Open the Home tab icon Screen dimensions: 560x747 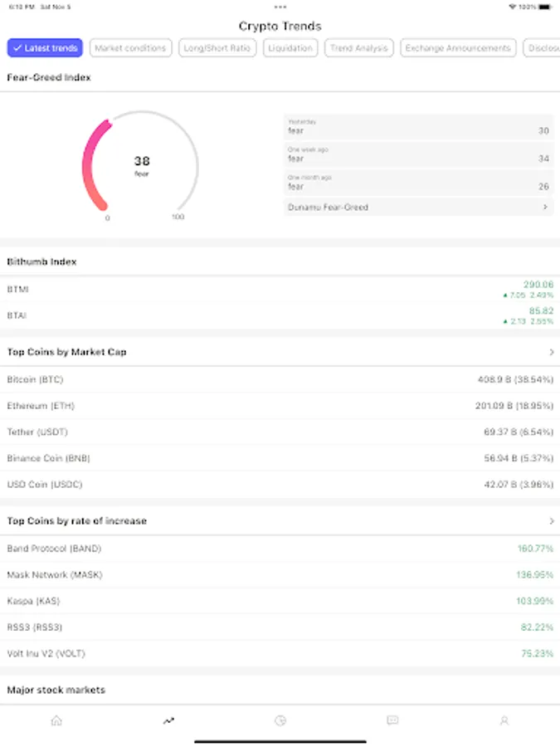click(56, 720)
